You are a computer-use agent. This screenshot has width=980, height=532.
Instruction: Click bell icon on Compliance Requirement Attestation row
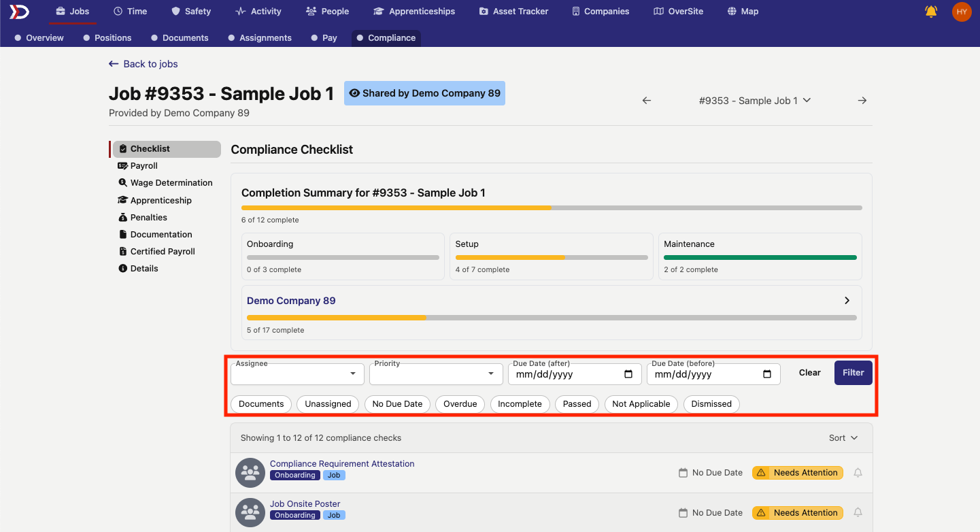[x=858, y=473]
